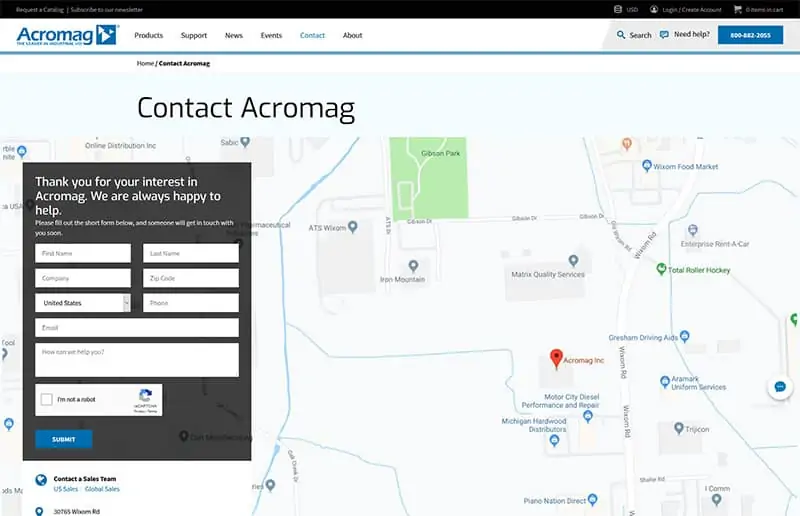This screenshot has height=516, width=800.
Task: Click the I Comm map pin
Action: pyautogui.click(x=716, y=500)
